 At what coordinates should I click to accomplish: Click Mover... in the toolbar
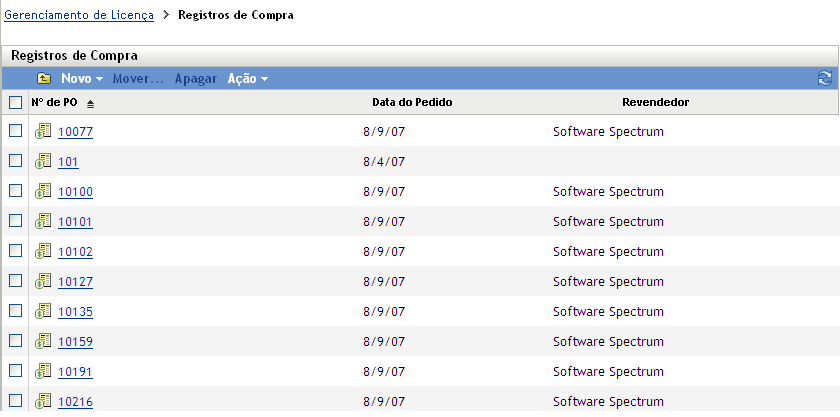point(138,78)
